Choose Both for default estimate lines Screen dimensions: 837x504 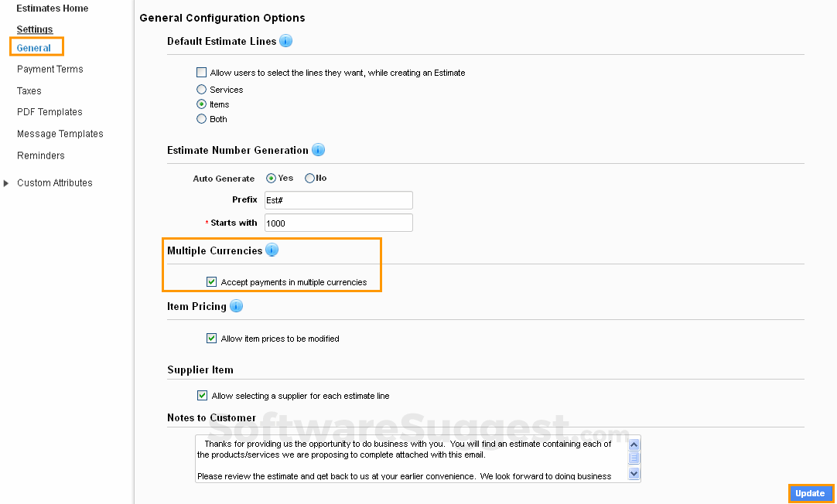pyautogui.click(x=201, y=119)
